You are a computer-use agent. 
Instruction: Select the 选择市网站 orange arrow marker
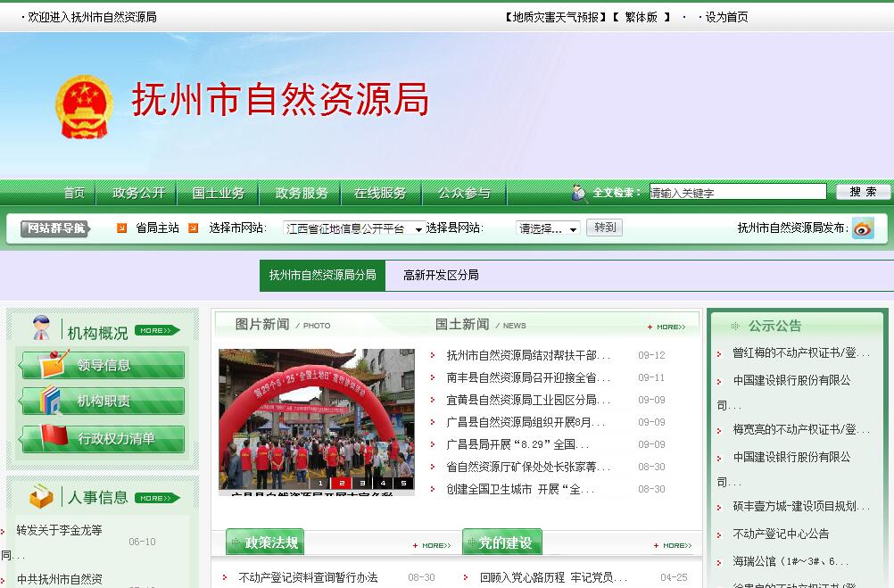click(194, 228)
